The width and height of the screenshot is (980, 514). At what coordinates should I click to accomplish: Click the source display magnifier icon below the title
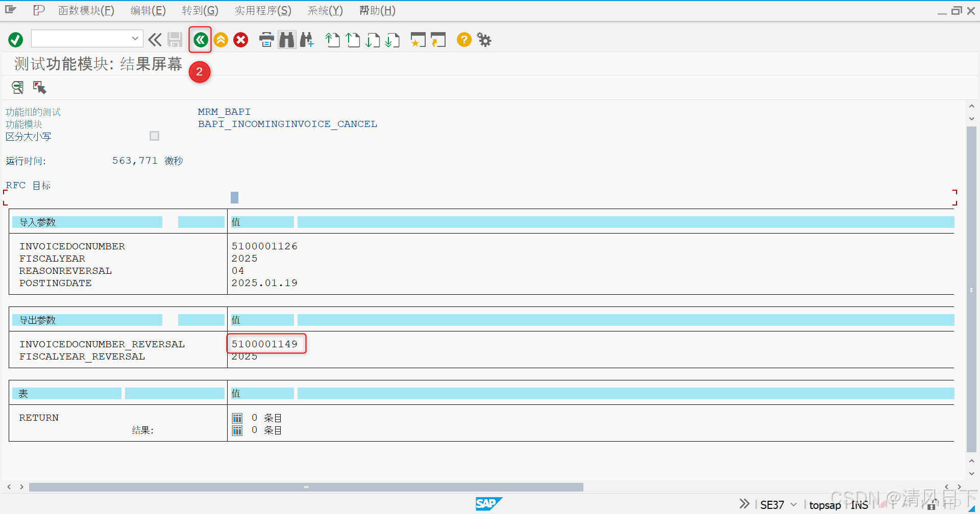click(x=17, y=87)
